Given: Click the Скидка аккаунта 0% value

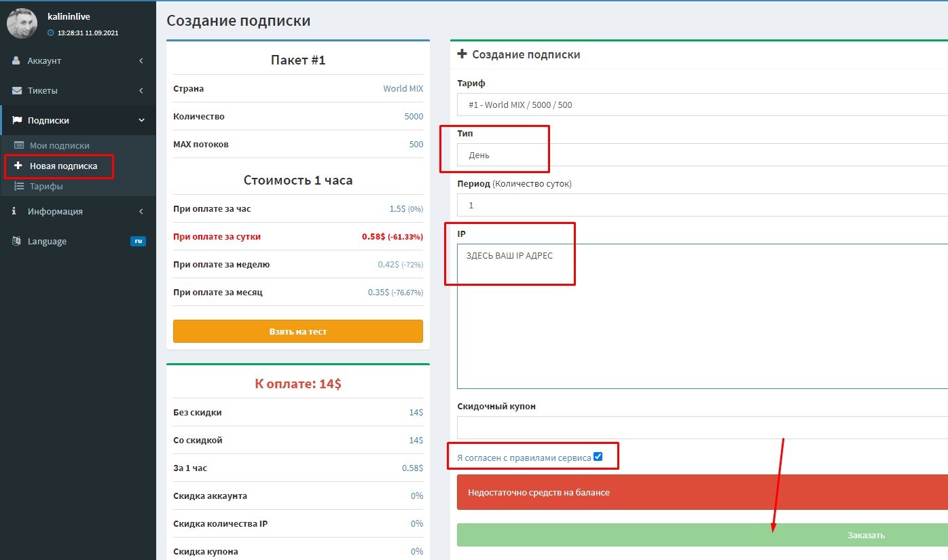Looking at the screenshot, I should pyautogui.click(x=417, y=496).
